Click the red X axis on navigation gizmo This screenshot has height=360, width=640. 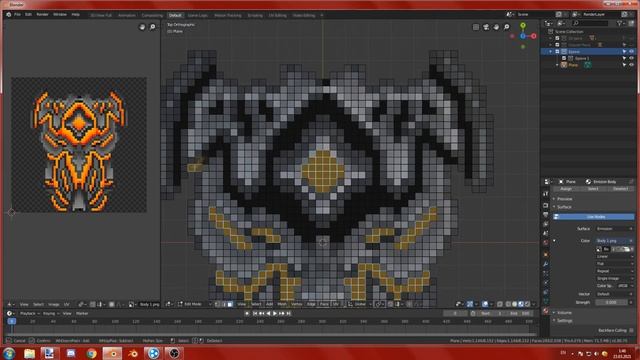click(533, 36)
